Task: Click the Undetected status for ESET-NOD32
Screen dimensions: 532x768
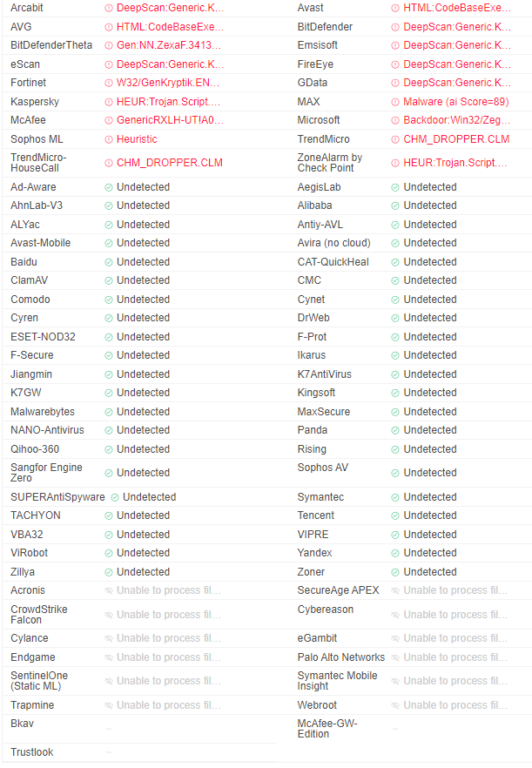Action: tap(143, 337)
